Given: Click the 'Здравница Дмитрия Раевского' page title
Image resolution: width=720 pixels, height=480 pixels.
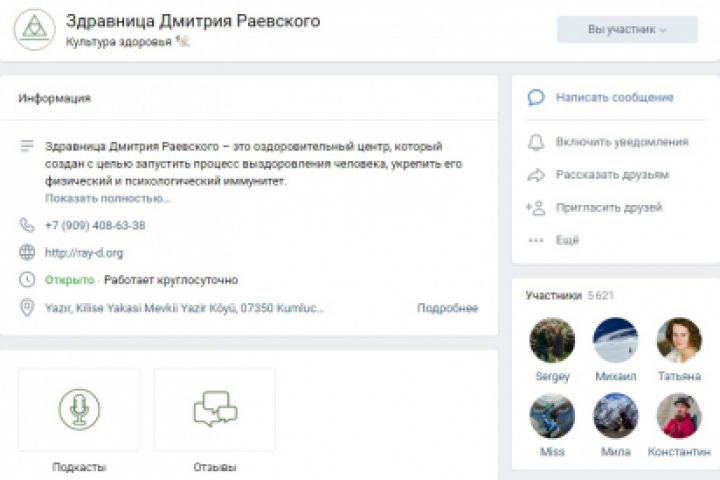Looking at the screenshot, I should pos(193,22).
